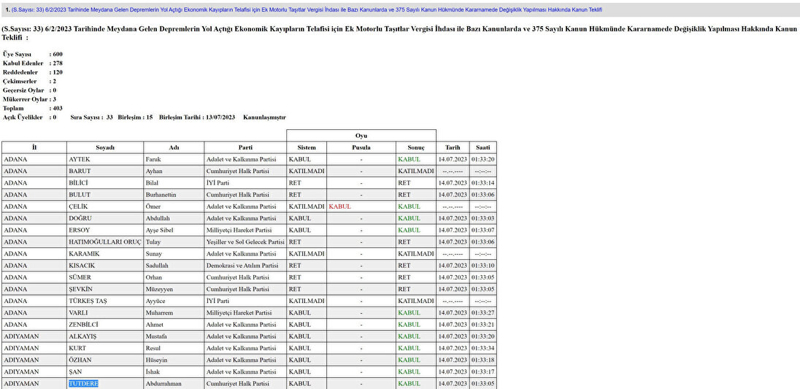Viewport: 800px width, 389px height.
Task: Click the İl column header
Action: click(34, 148)
